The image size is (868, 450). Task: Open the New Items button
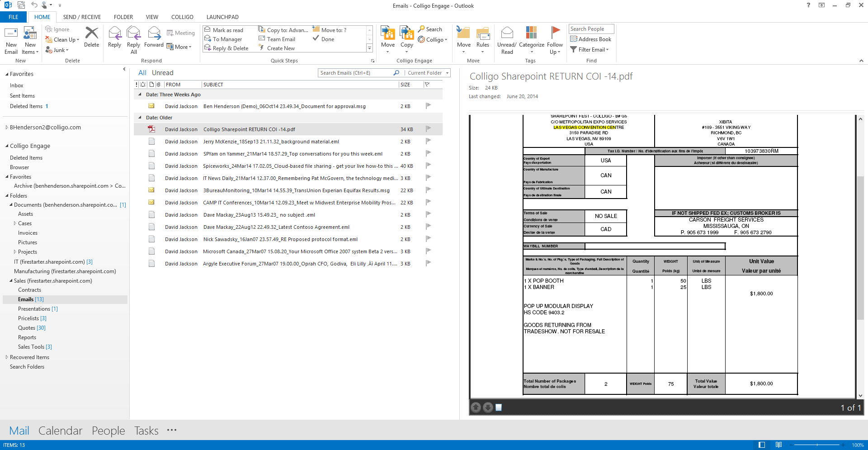30,41
